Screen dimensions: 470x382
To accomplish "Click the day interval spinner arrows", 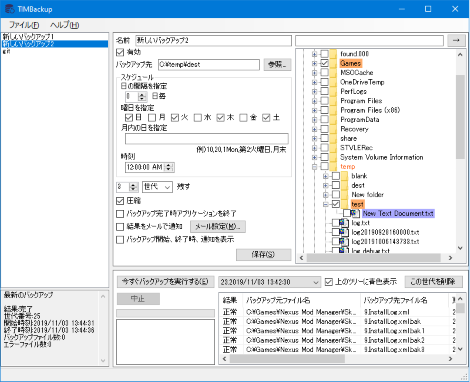I will pos(142,97).
